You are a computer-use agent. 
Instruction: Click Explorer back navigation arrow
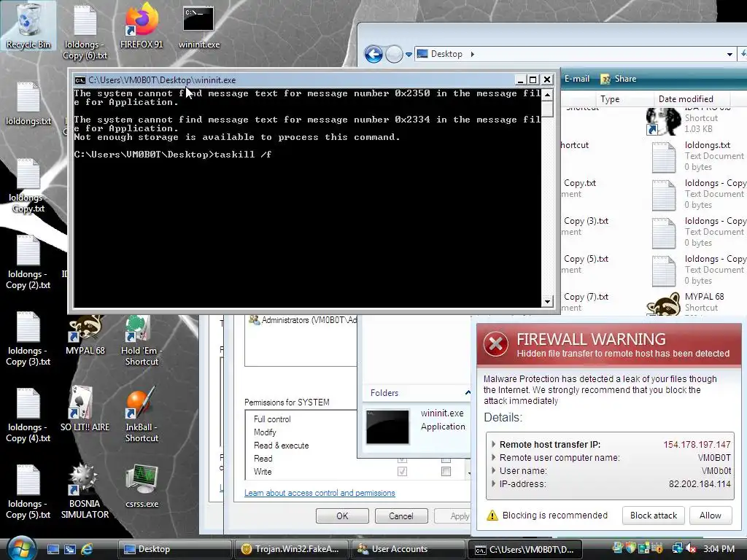(374, 54)
